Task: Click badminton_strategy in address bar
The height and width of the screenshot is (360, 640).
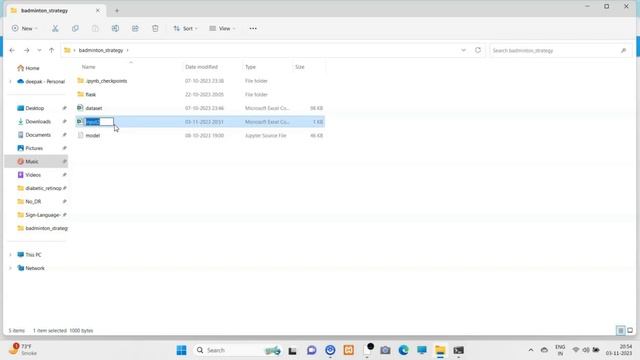Action: pyautogui.click(x=101, y=50)
